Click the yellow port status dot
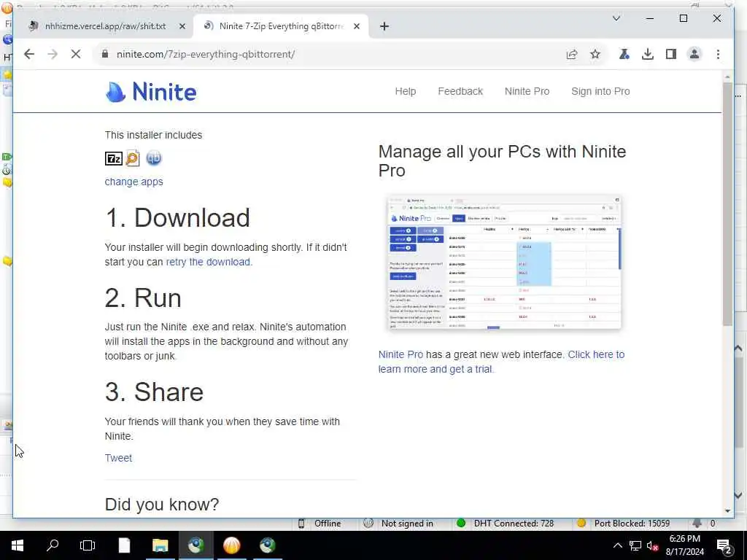The height and width of the screenshot is (560, 747). tap(581, 523)
